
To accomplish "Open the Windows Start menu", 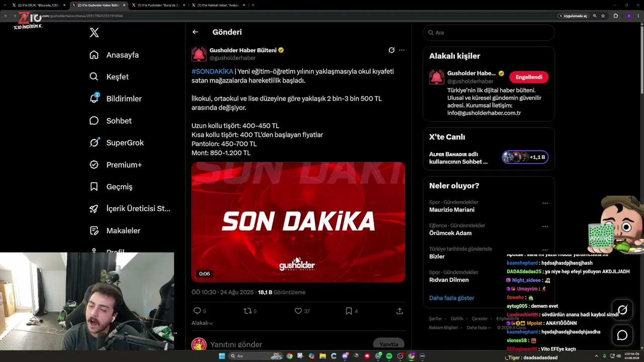I will (x=221, y=356).
